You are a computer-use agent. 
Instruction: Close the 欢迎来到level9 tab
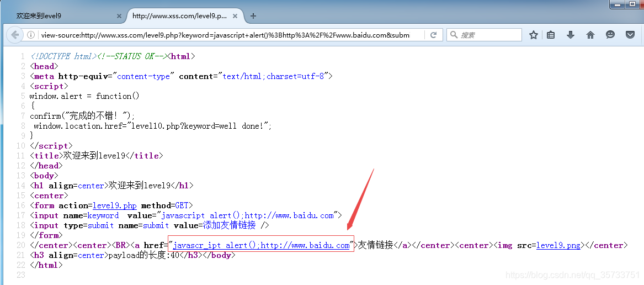119,16
